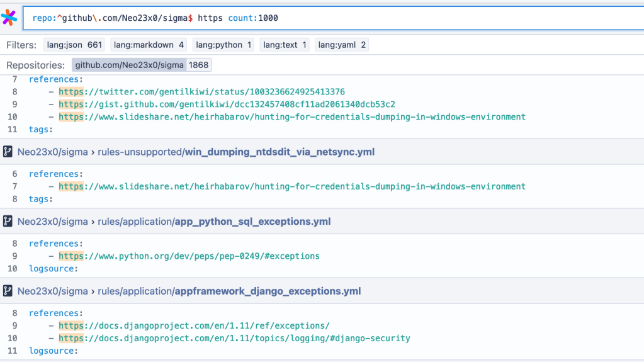
Task: Click repo icon beside appframework_django_exceptions.yml
Action: click(8, 291)
